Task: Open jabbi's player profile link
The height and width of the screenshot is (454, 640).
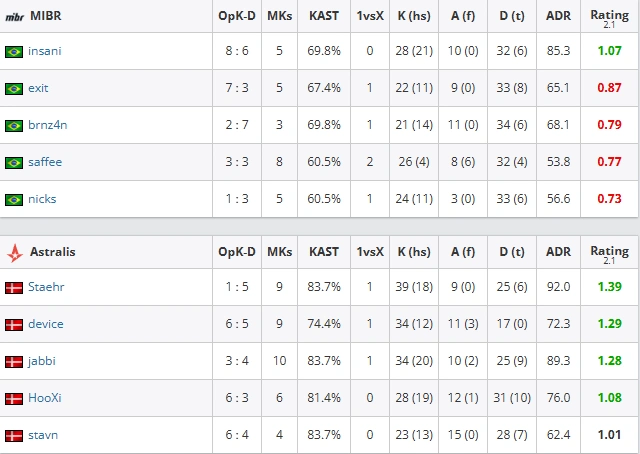Action: [x=42, y=361]
